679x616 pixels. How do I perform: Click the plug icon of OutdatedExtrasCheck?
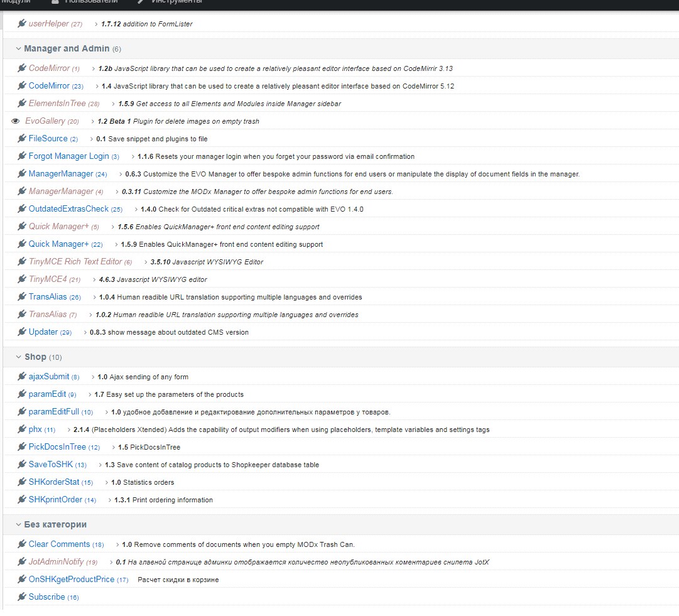pos(21,208)
